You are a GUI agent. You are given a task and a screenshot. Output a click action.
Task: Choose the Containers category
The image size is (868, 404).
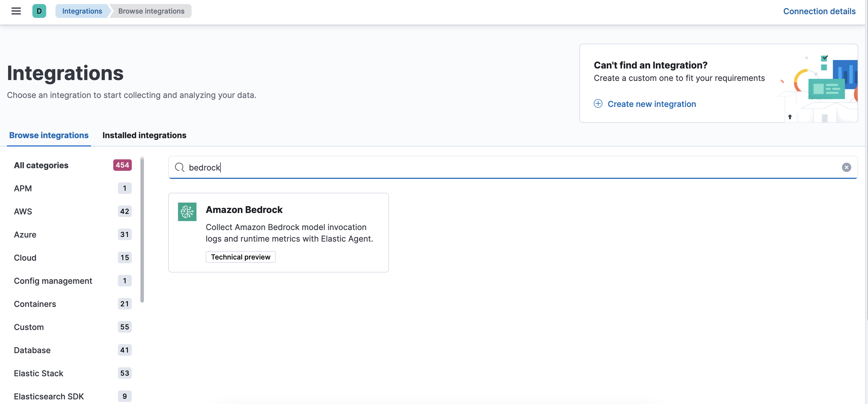click(35, 304)
